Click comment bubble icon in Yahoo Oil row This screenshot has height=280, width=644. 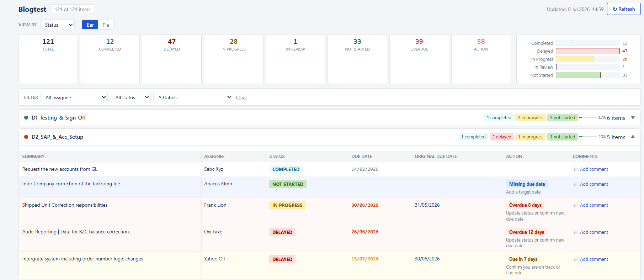576,259
